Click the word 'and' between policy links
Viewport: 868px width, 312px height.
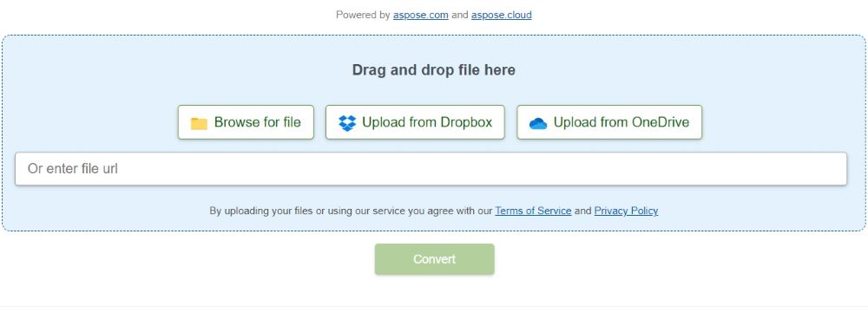pyautogui.click(x=583, y=211)
